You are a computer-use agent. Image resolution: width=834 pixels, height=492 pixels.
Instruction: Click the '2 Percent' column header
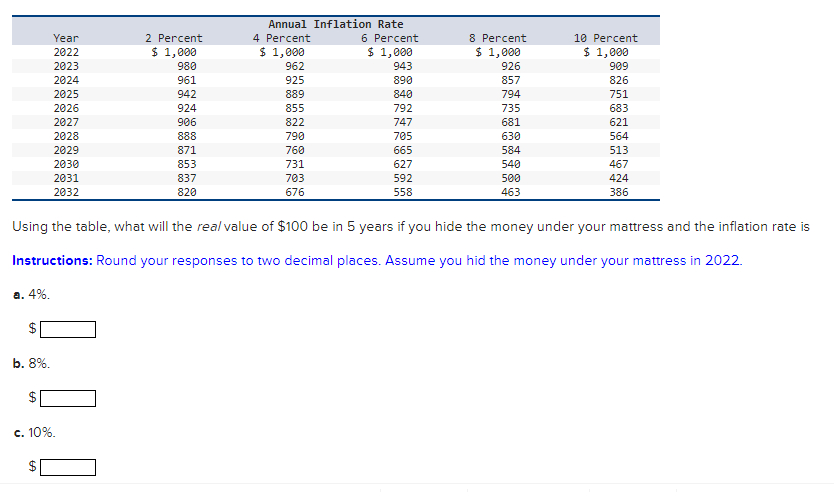pos(173,38)
